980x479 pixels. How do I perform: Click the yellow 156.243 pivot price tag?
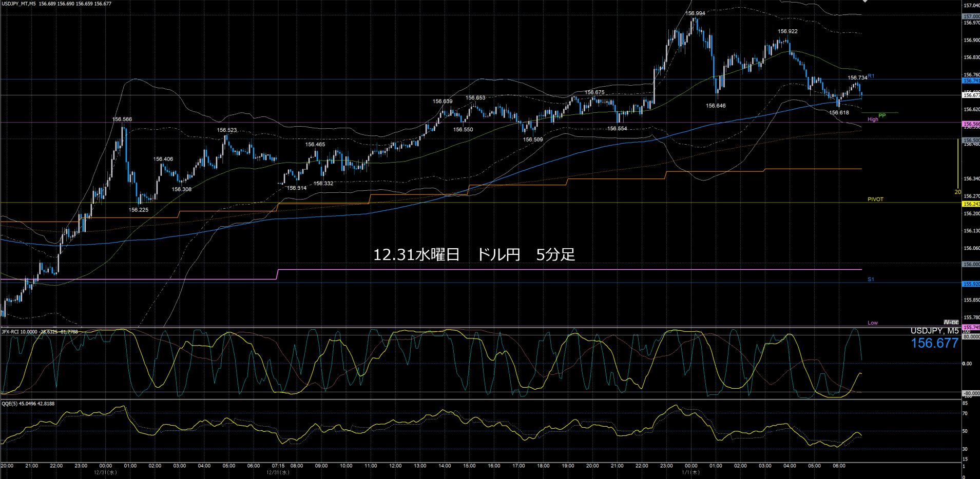(x=970, y=204)
